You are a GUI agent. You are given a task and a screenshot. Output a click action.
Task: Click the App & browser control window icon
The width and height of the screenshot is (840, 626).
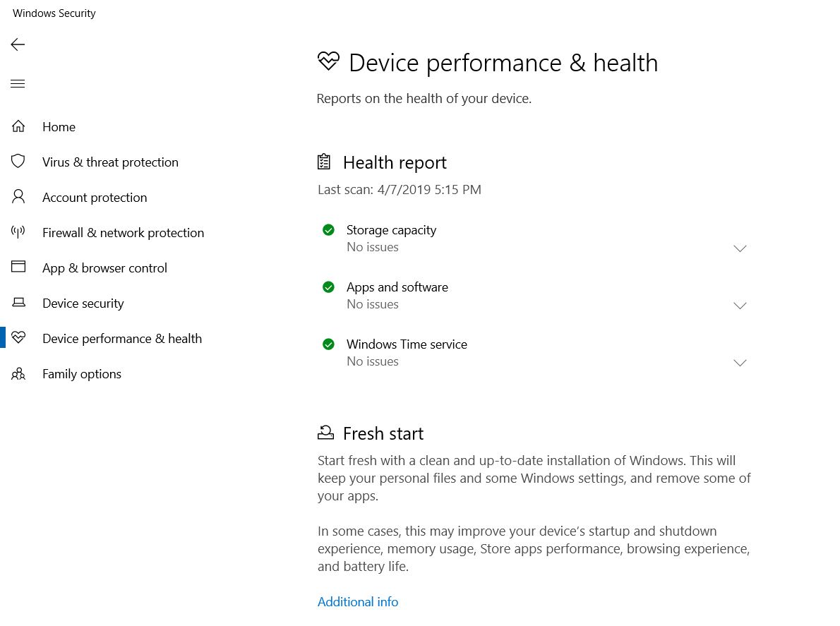[18, 267]
